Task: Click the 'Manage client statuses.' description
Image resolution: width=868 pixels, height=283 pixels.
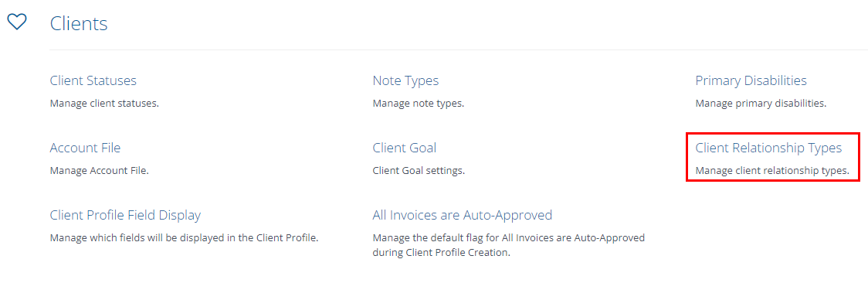Action: pos(104,103)
